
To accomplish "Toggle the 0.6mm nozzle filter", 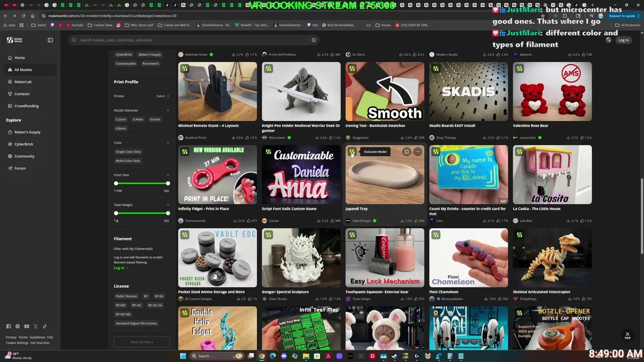I will click(x=155, y=119).
